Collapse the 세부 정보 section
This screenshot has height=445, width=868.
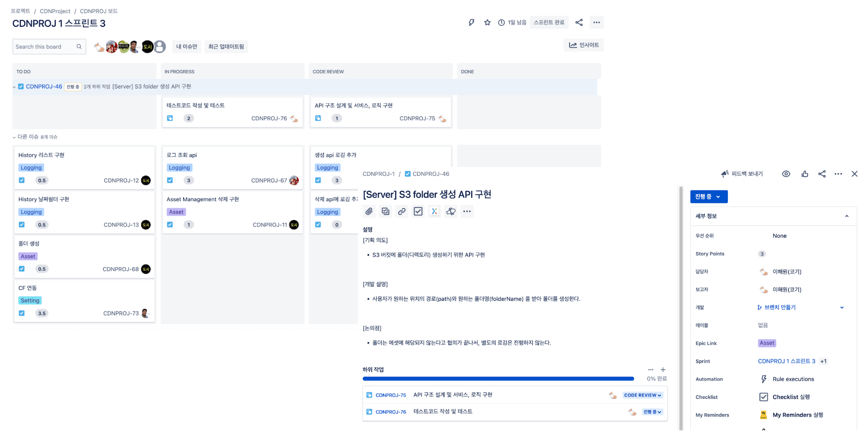pyautogui.click(x=847, y=216)
